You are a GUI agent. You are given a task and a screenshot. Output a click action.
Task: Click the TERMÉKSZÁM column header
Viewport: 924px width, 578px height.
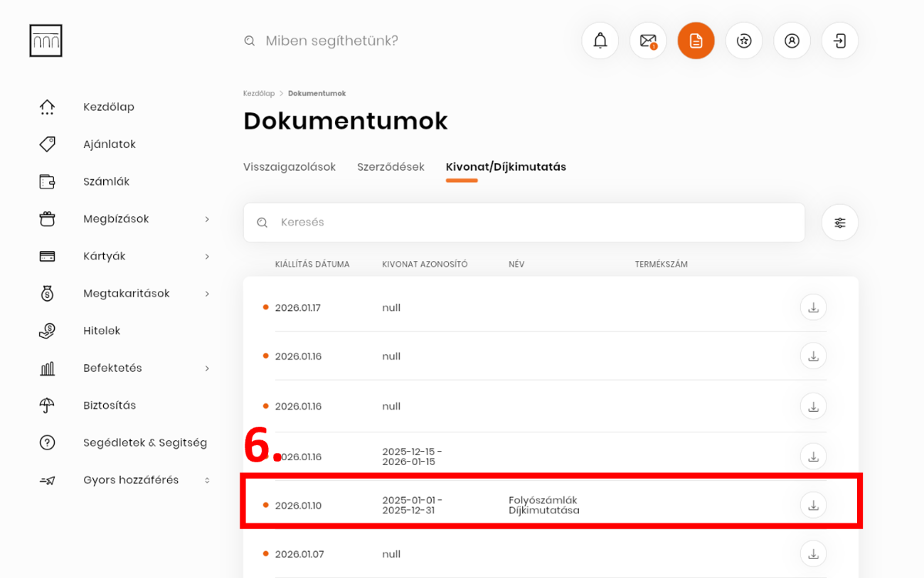(x=661, y=264)
